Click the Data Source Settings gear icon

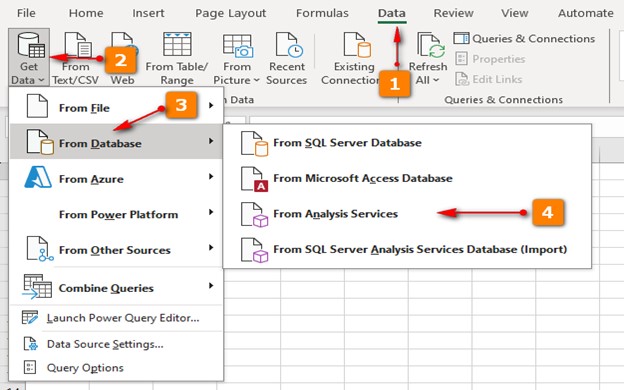pos(31,344)
